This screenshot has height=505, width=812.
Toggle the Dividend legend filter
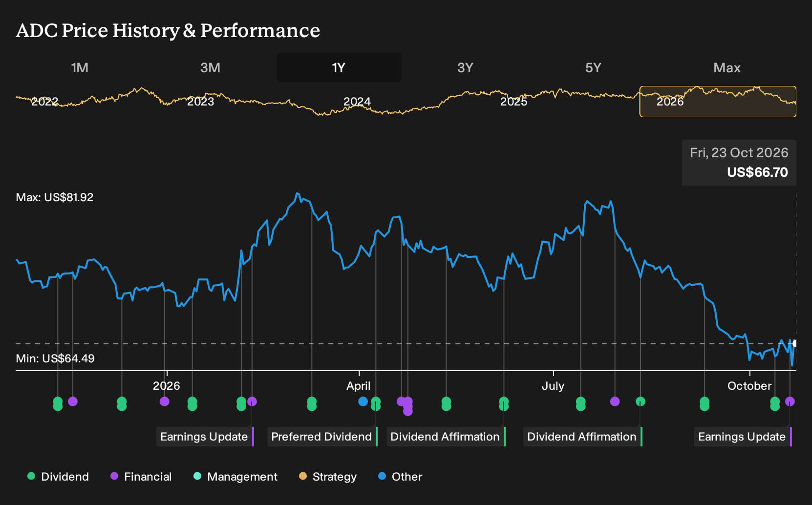coord(58,477)
